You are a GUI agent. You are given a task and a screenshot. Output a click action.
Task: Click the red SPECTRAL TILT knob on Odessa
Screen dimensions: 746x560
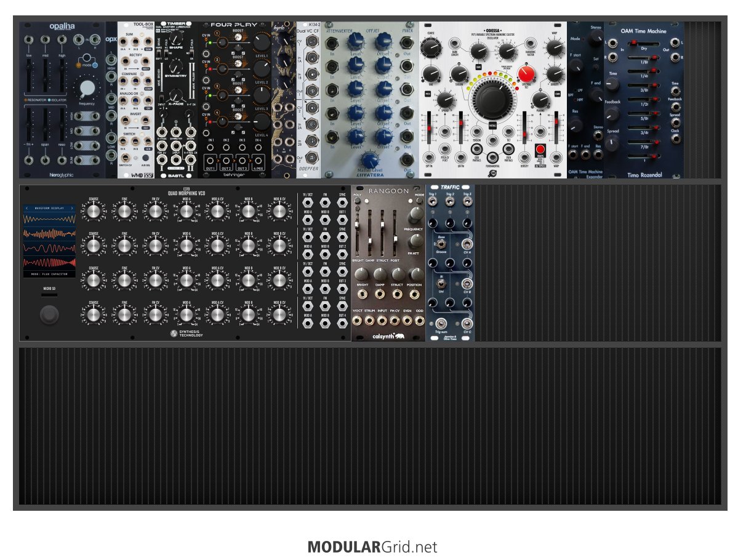click(526, 75)
